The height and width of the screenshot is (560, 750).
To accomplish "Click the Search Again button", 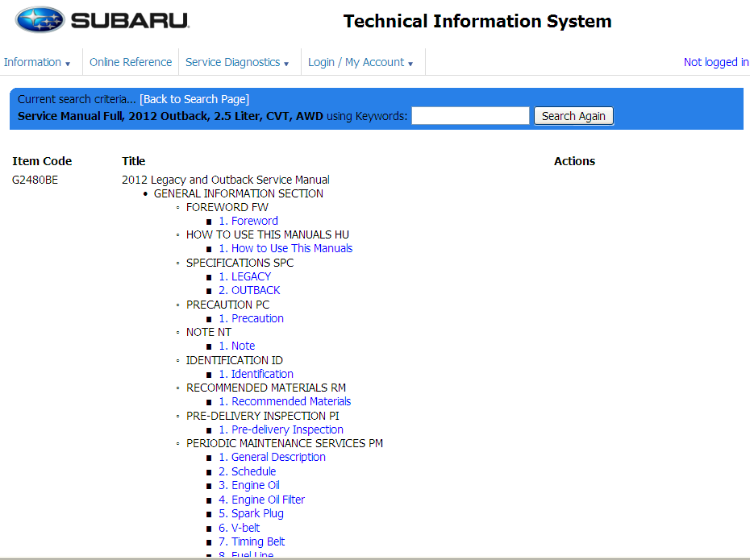I will 573,116.
